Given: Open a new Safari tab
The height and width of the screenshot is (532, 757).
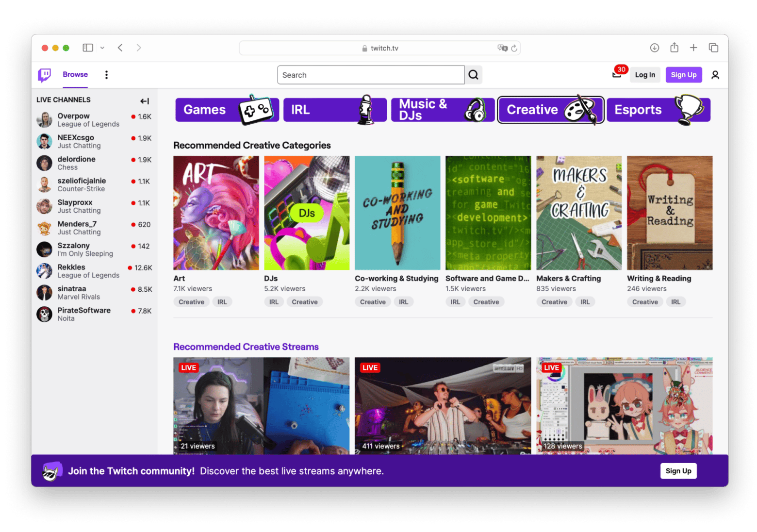Looking at the screenshot, I should pyautogui.click(x=693, y=48).
